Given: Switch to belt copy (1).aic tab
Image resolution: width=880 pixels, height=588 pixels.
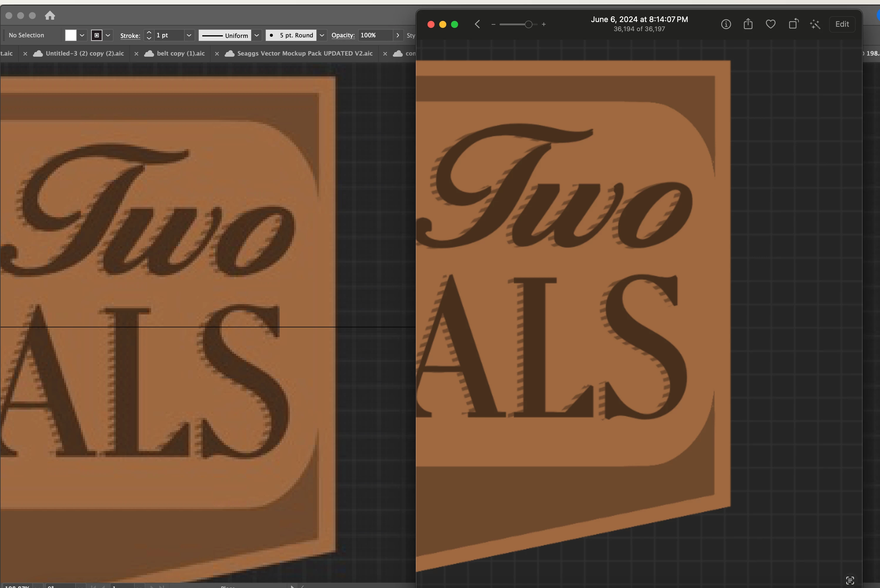Looking at the screenshot, I should (181, 53).
